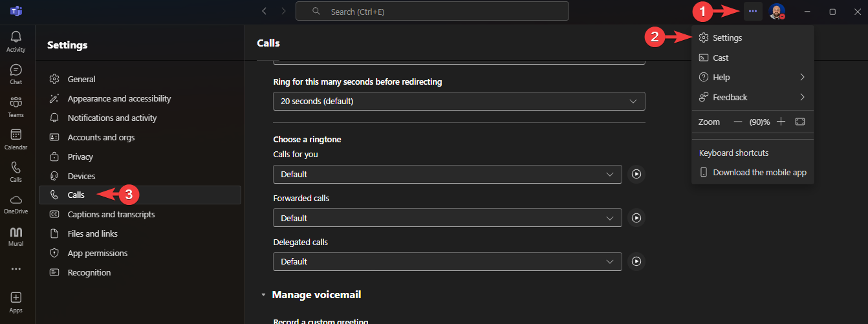Screen dimensions: 868x324
Task: Open OneDrive from the sidebar
Action: pyautogui.click(x=16, y=204)
